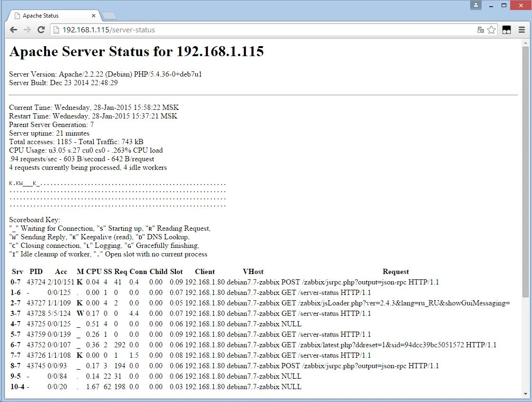Screen dimensions: 532x402
Task: Click PID 43727 in row 2-7
Action: click(36, 303)
